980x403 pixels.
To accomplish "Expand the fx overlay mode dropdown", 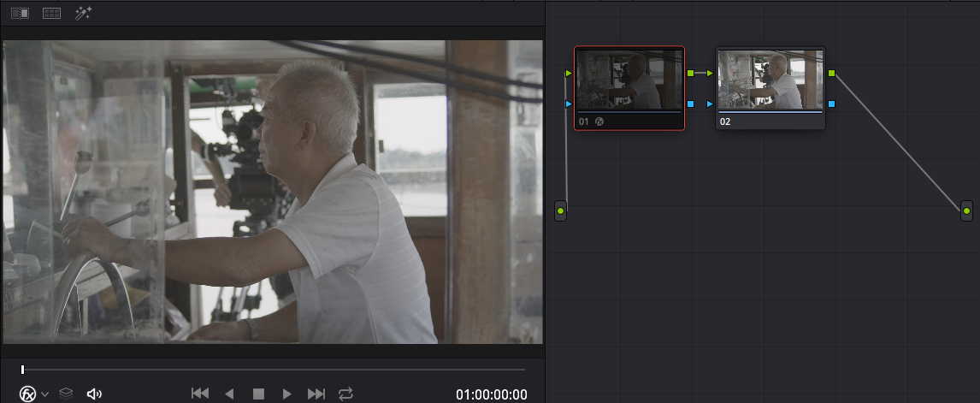I will coord(45,394).
